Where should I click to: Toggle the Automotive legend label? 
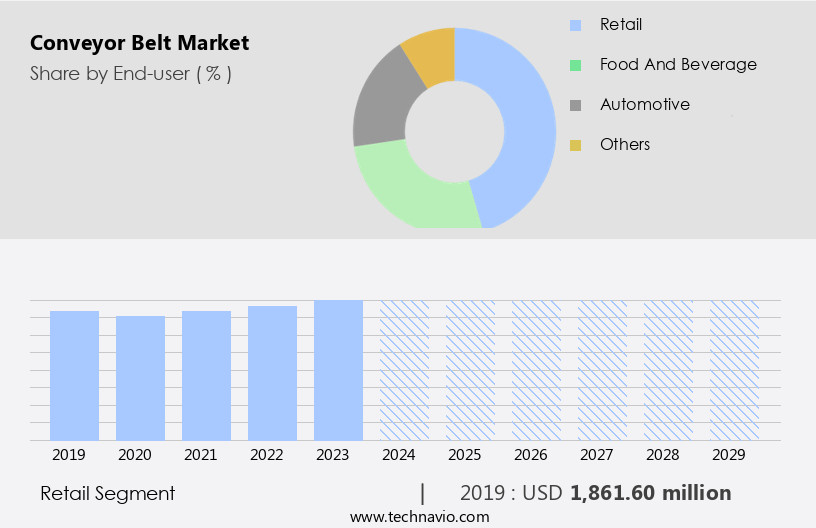click(644, 104)
